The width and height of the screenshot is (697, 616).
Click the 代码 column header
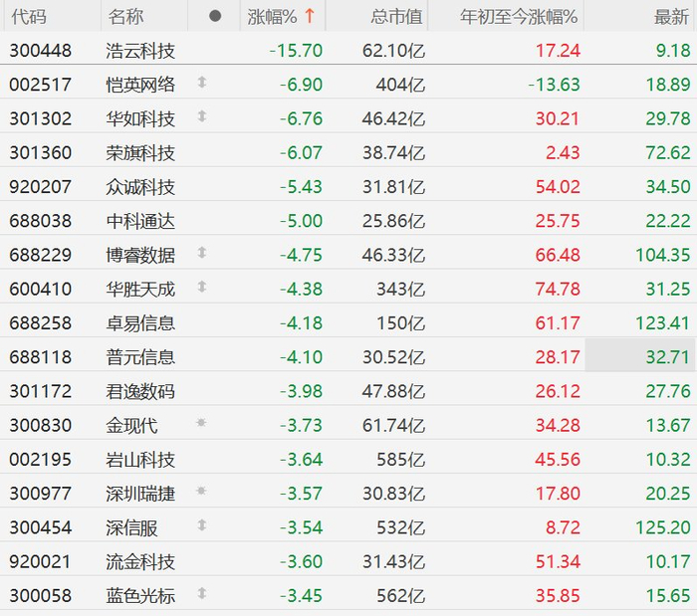click(x=29, y=17)
